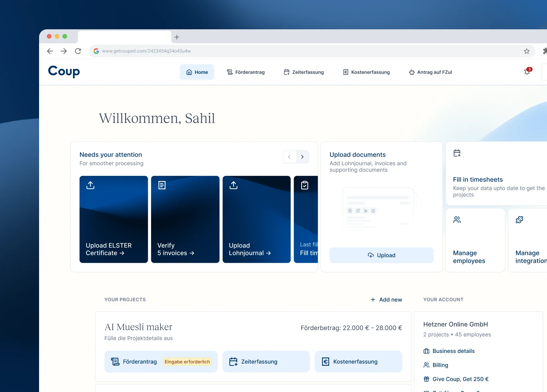Screen dimensions: 547x392
Task: Click the YOUR ACCOUNT section label
Action: pyautogui.click(x=443, y=300)
